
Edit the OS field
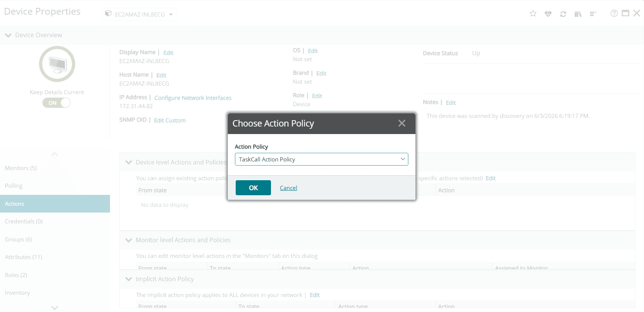click(313, 51)
